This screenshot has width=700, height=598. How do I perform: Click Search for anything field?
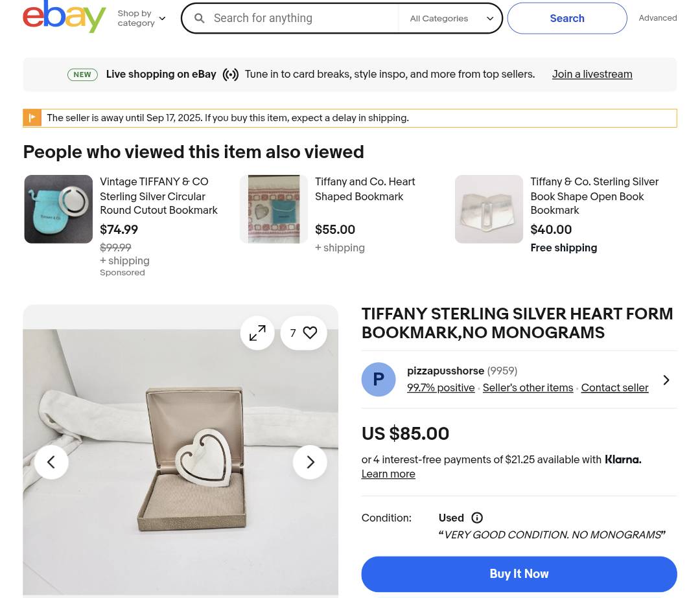[301, 18]
